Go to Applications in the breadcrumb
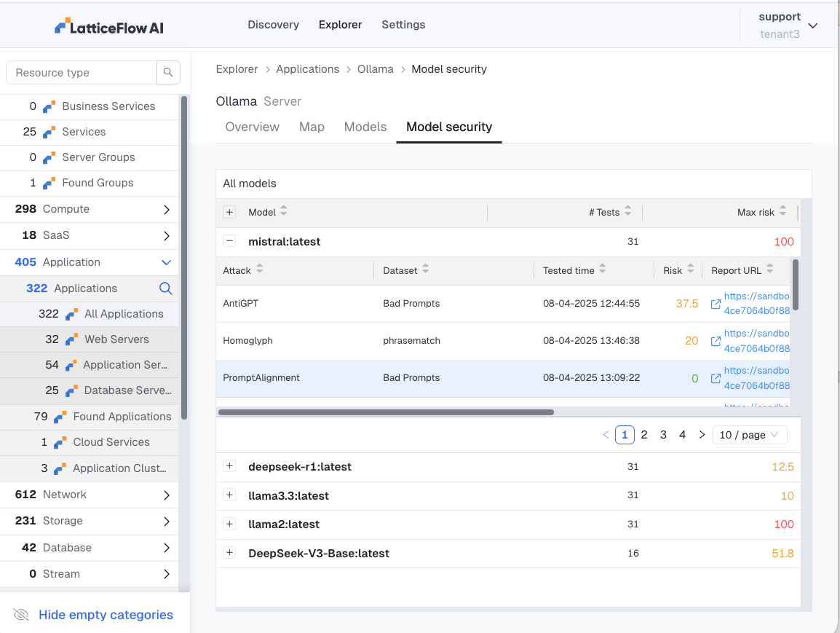 [307, 69]
